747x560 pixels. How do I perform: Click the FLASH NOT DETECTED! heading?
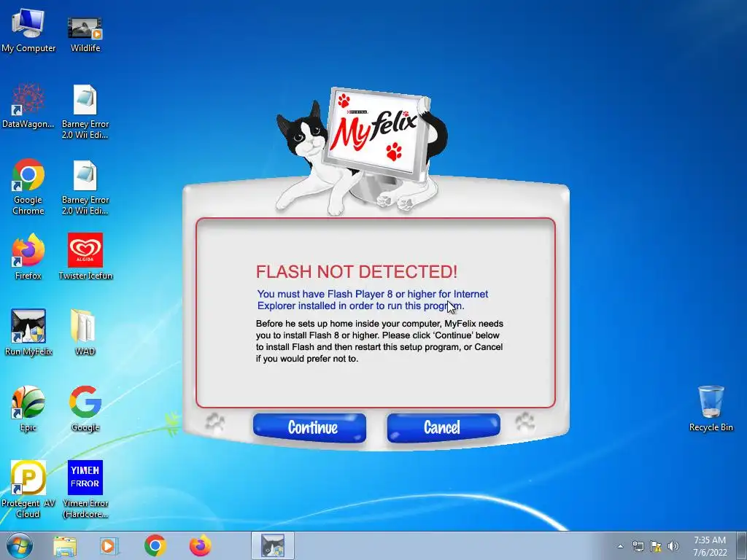(x=356, y=272)
